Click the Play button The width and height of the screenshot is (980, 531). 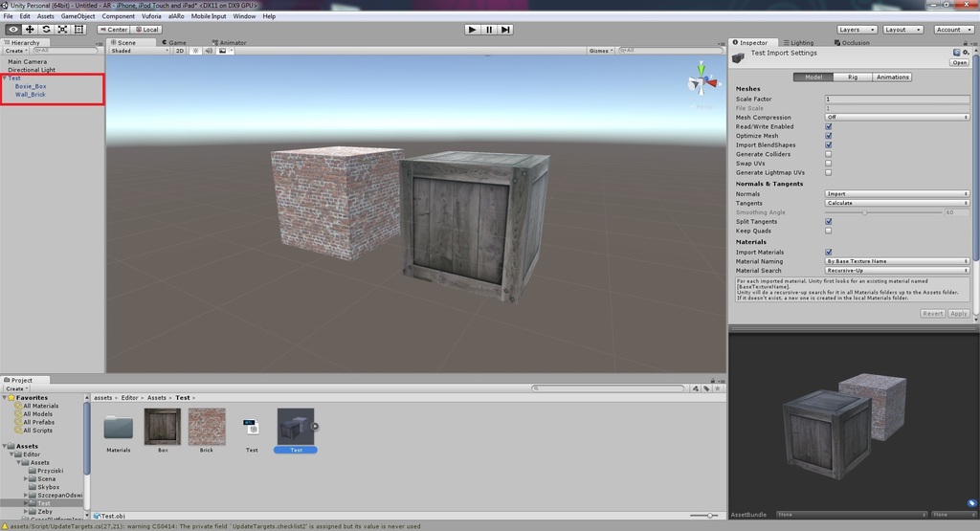472,30
